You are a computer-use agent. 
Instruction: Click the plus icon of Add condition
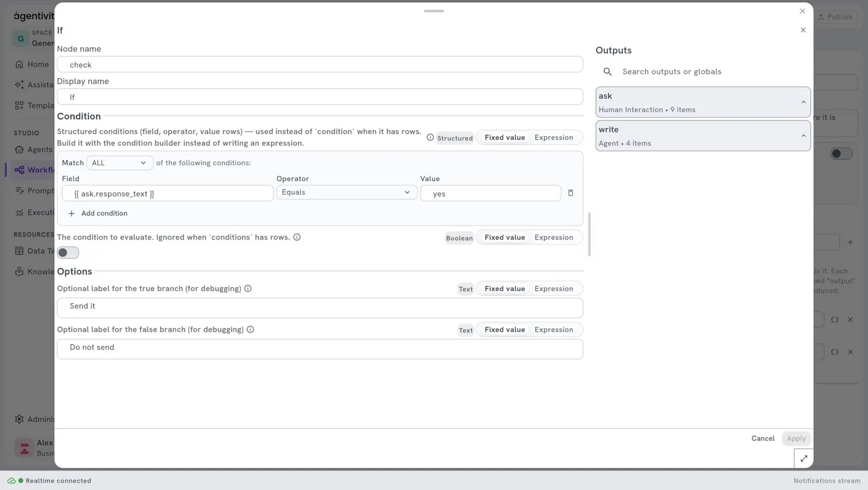72,214
